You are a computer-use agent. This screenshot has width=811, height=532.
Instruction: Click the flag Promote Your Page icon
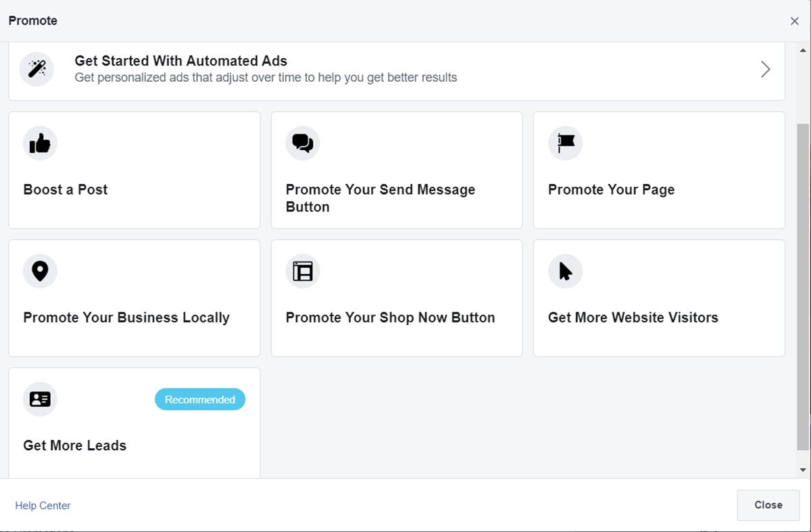coord(565,143)
